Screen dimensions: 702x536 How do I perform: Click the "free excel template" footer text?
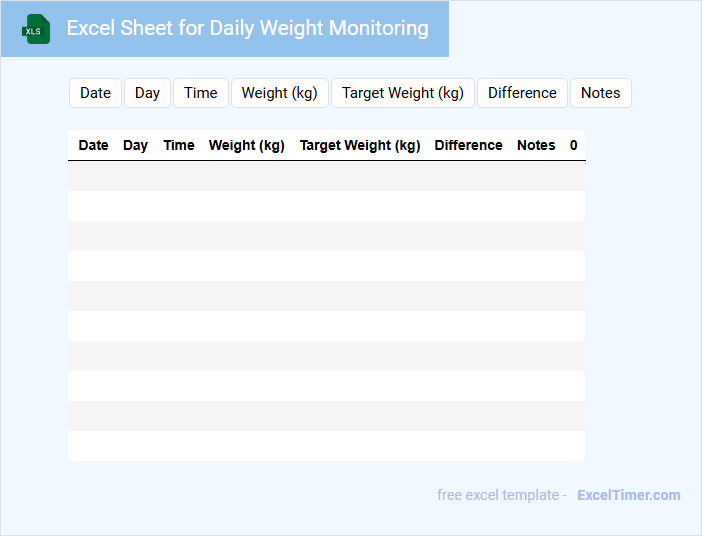pos(498,495)
